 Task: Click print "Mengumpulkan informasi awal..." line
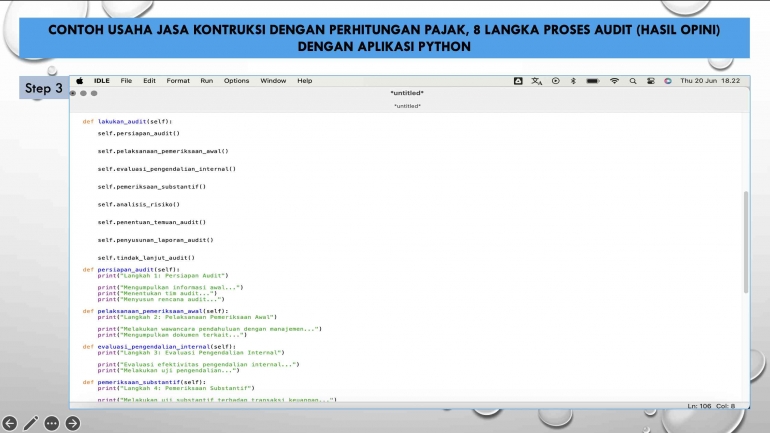170,287
